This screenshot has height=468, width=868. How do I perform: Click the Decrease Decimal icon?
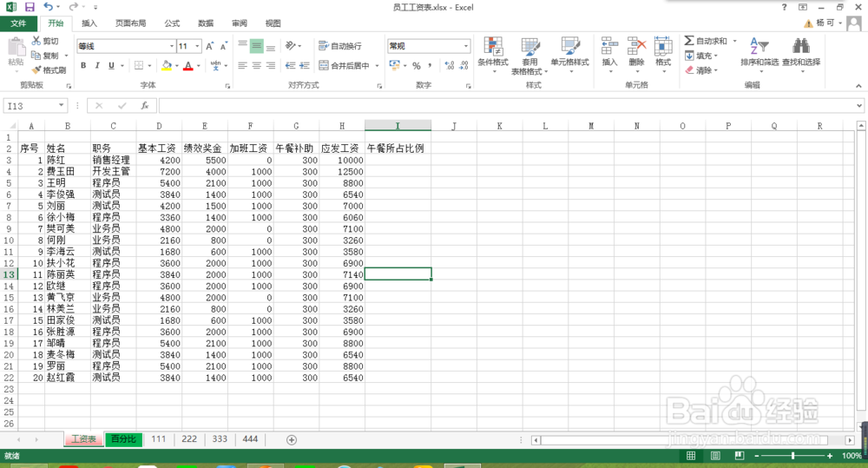pos(464,65)
